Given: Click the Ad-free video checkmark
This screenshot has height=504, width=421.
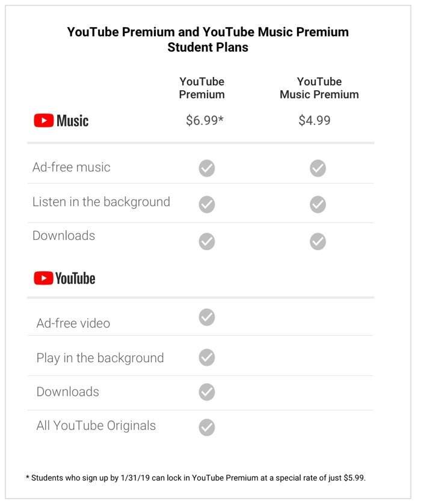Looking at the screenshot, I should point(207,317).
